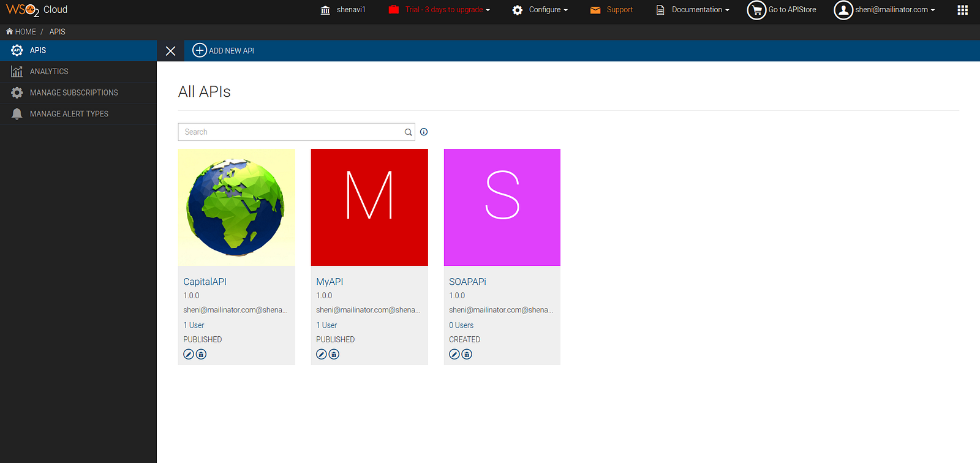Screen dimensions: 980x463
Task: Click the Manage Alert Types bell icon
Action: pos(17,114)
